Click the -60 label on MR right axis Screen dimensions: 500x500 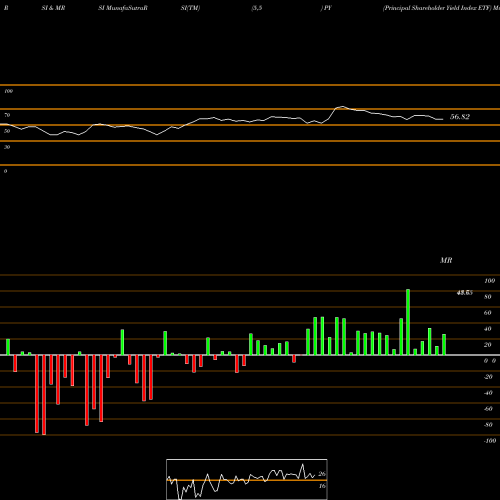(x=488, y=409)
